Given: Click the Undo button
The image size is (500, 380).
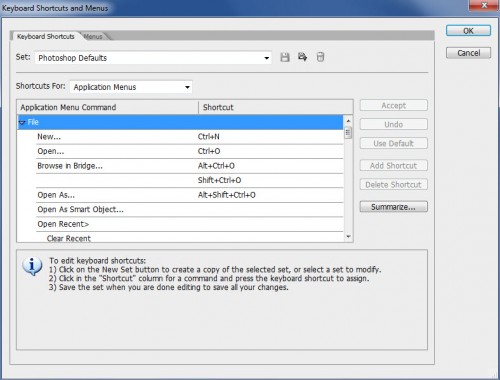Looking at the screenshot, I should point(394,124).
